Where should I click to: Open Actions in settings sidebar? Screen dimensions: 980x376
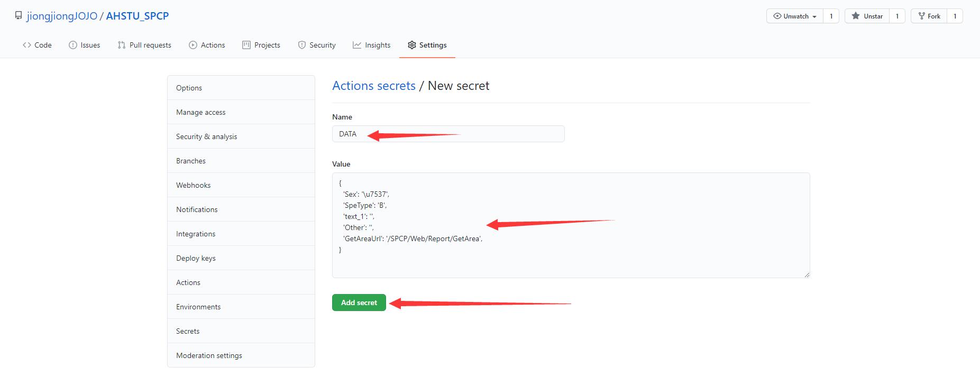(x=241, y=282)
